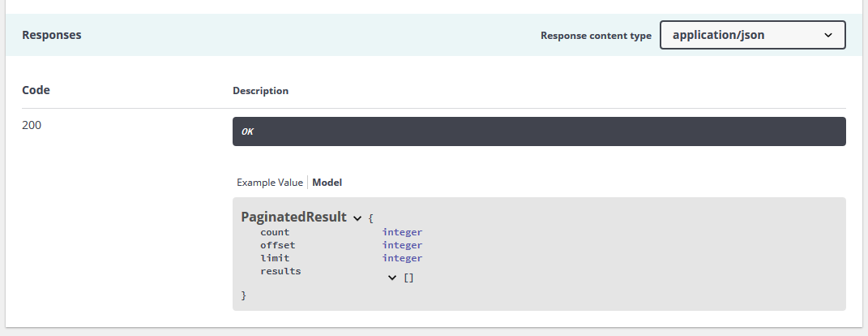Click the Responses section heading
Viewport: 868px width, 336px height.
pyautogui.click(x=52, y=35)
